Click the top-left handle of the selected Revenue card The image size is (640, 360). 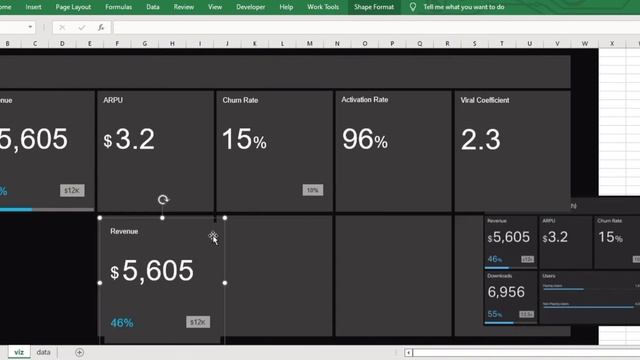coord(100,218)
